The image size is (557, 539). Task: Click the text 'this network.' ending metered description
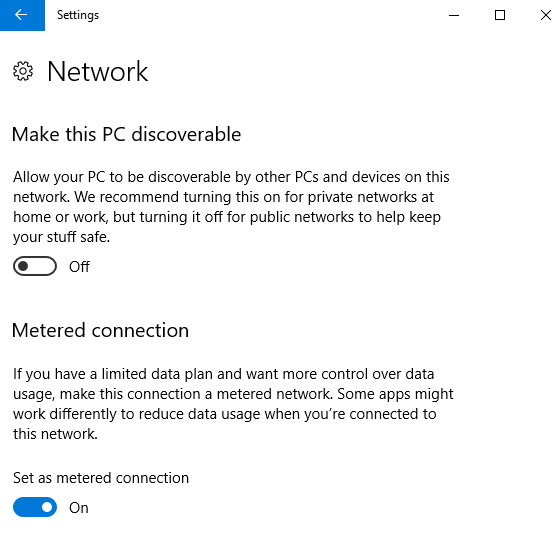click(55, 434)
